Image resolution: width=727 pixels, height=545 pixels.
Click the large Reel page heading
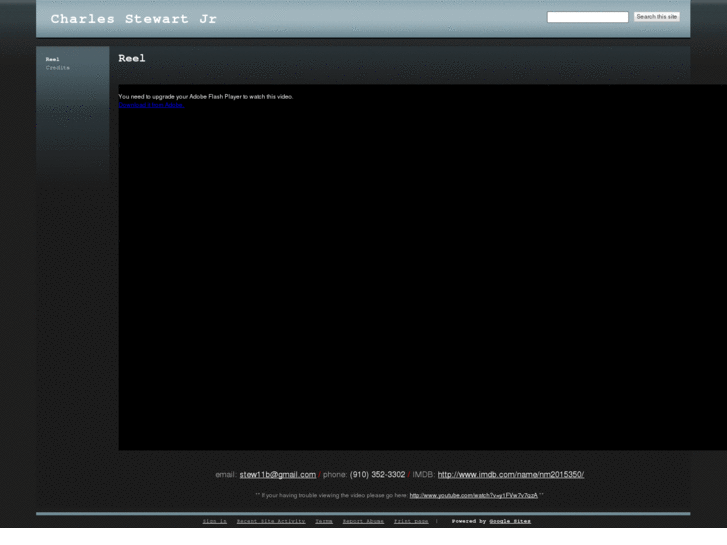pyautogui.click(x=132, y=59)
